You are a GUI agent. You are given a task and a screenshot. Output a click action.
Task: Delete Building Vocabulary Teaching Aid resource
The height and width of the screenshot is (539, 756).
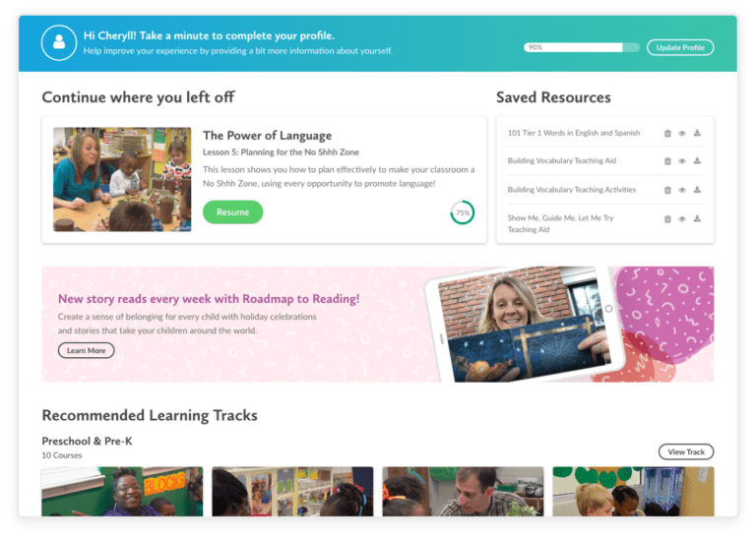[667, 161]
